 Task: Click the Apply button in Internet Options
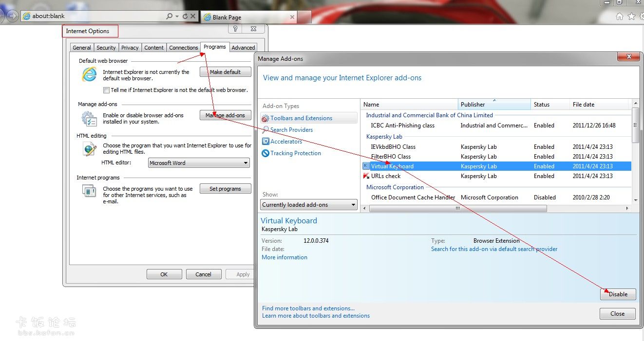point(241,274)
